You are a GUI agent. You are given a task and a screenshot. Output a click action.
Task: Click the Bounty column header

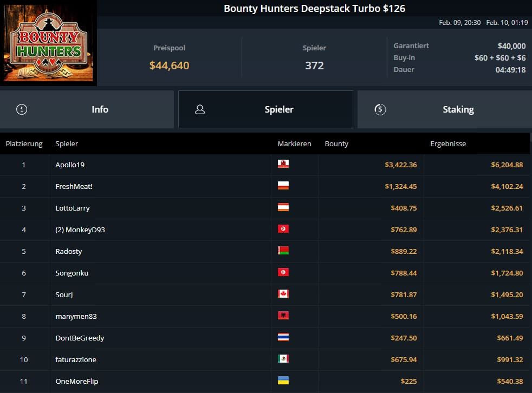pyautogui.click(x=336, y=143)
